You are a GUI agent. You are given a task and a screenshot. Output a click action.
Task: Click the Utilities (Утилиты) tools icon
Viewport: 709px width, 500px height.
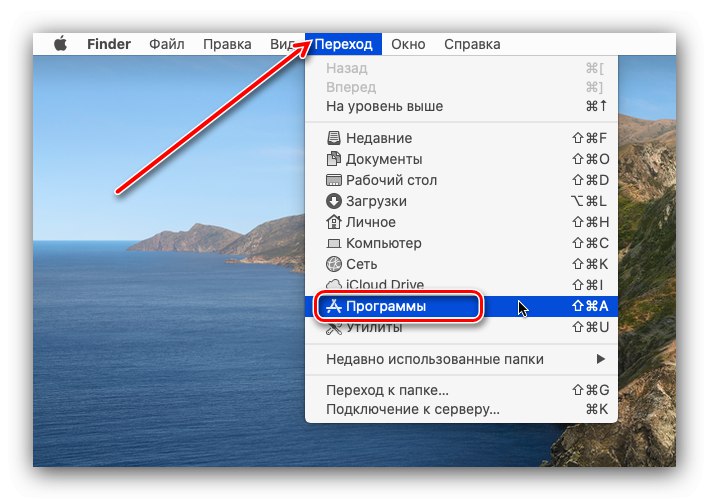click(x=334, y=329)
